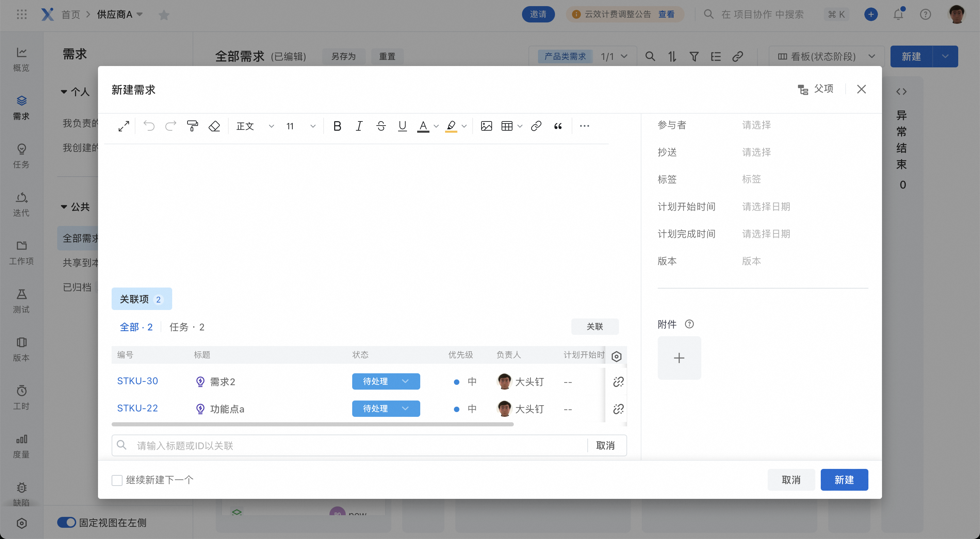Open the 看板(状态阶段) view dropdown

pyautogui.click(x=826, y=56)
